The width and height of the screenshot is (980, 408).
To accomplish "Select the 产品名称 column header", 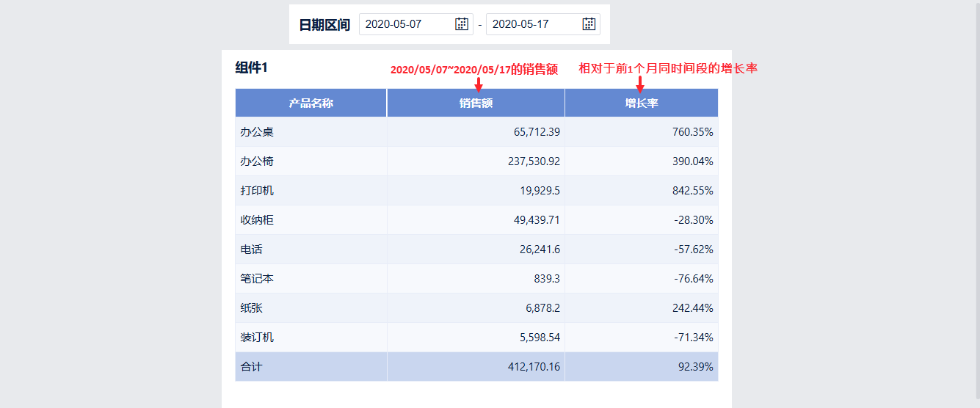I will coord(311,103).
